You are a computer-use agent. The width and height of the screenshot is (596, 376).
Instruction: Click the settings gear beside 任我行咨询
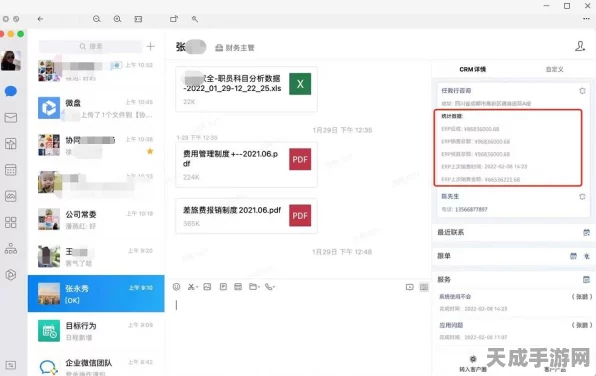coord(582,91)
